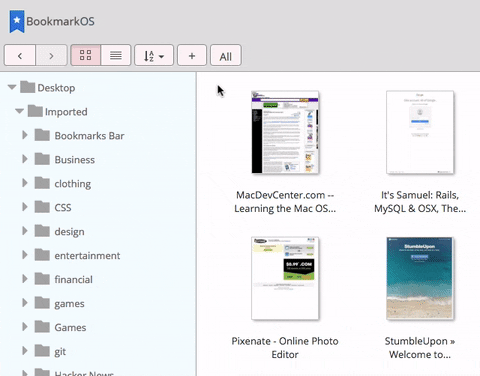Click the Business folder icon
Screen dimensions: 480x376
click(x=42, y=159)
